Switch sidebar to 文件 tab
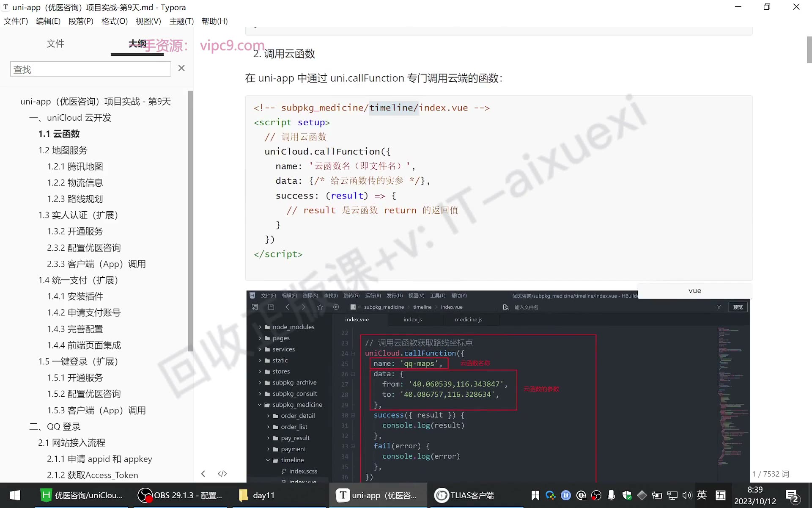 pos(55,44)
